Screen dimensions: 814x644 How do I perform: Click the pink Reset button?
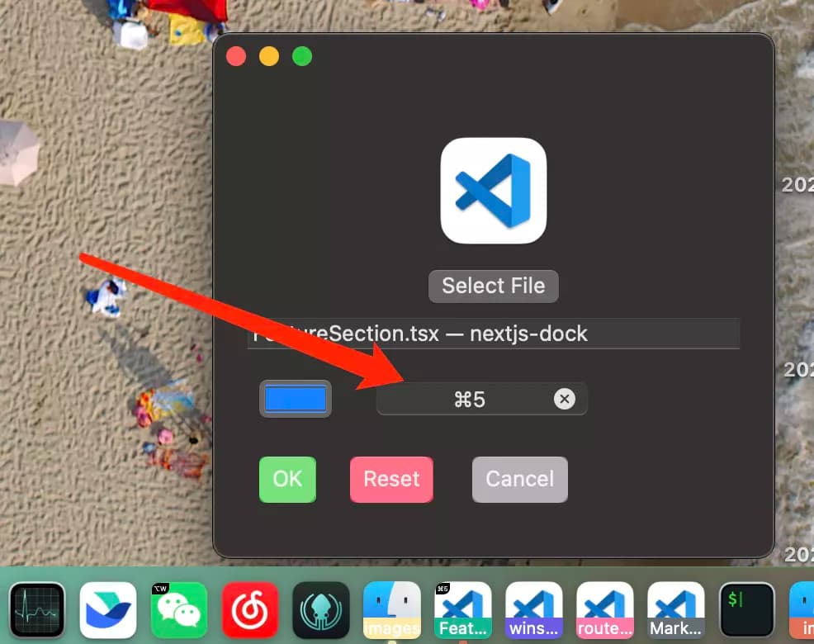click(391, 480)
